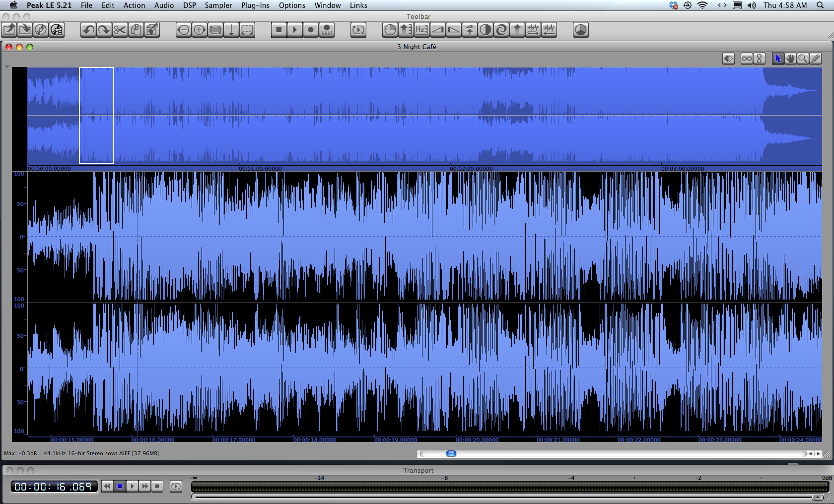Click the Hz pitch change toolbar icon
Viewport: 834px width, 504px height.
coord(421,30)
